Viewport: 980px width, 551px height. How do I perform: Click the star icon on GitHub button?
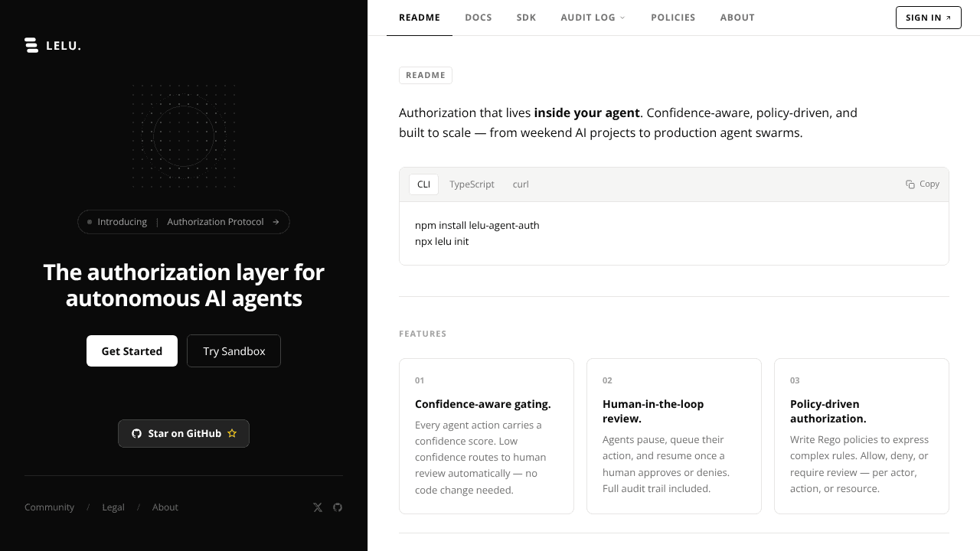tap(232, 433)
